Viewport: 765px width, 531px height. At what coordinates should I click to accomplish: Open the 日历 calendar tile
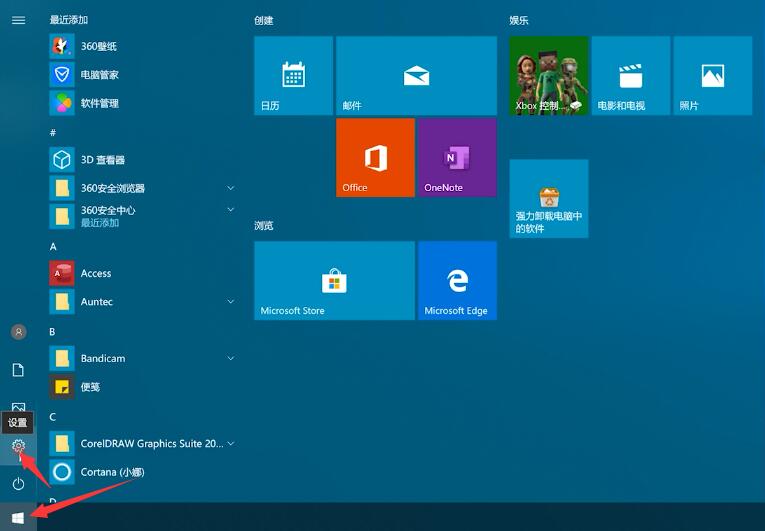click(x=294, y=76)
